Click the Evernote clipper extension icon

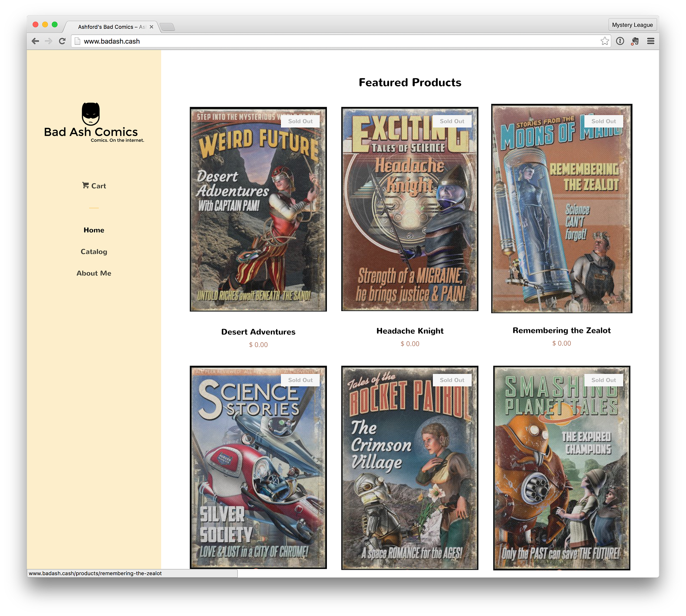tap(635, 41)
